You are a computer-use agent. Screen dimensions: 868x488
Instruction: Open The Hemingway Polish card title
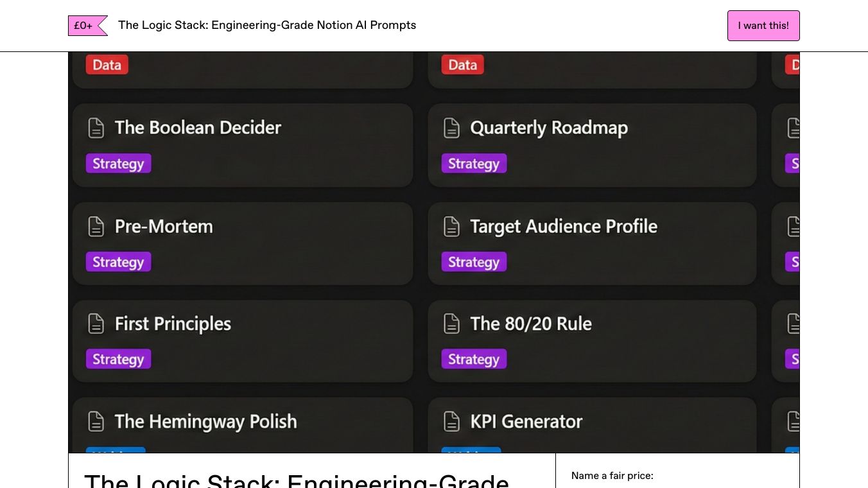(x=205, y=422)
